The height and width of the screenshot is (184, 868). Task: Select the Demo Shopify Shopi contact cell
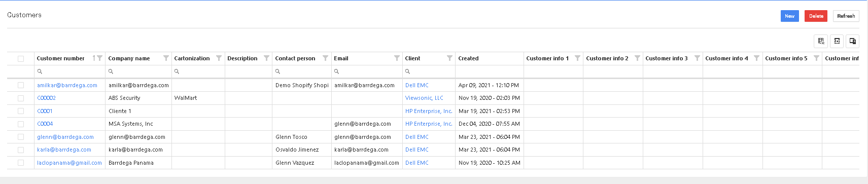[302, 85]
